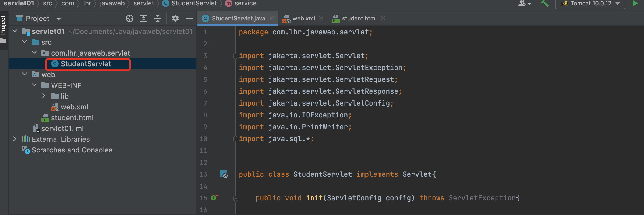Collapse the WEB-INF folder
The image size is (644, 215).
(x=34, y=85)
